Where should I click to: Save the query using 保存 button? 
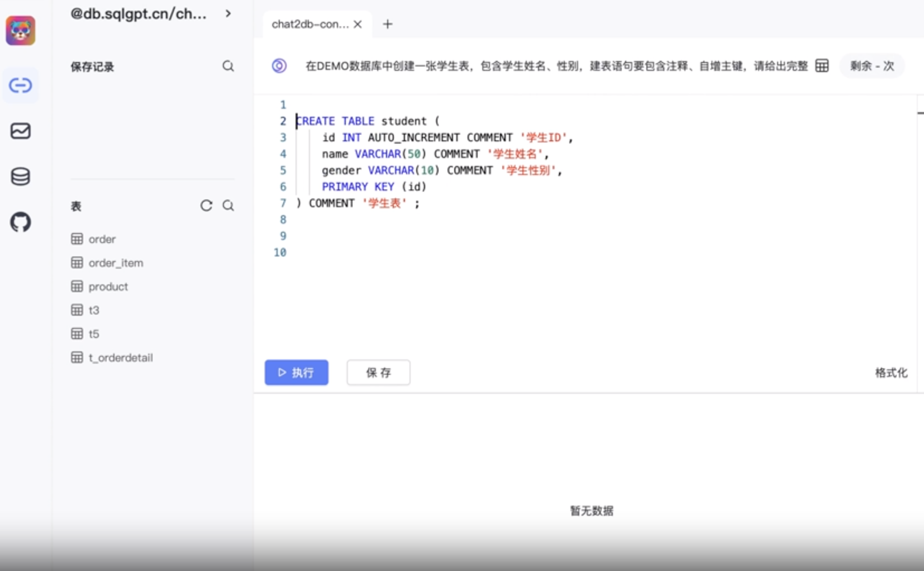[x=378, y=373]
